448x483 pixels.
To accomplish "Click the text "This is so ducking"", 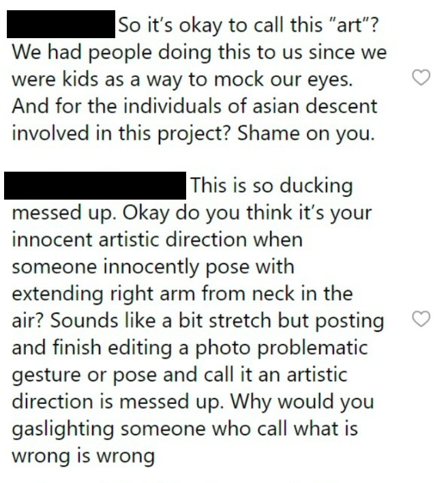I will point(271,186).
